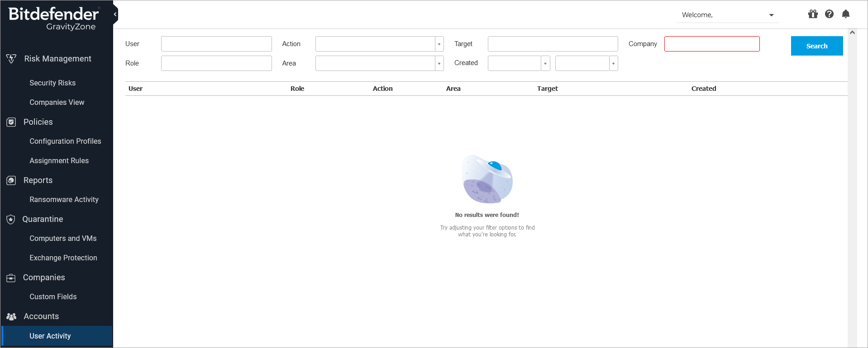This screenshot has height=348, width=868.
Task: Click the Risk Management sidebar icon
Action: pos(11,59)
